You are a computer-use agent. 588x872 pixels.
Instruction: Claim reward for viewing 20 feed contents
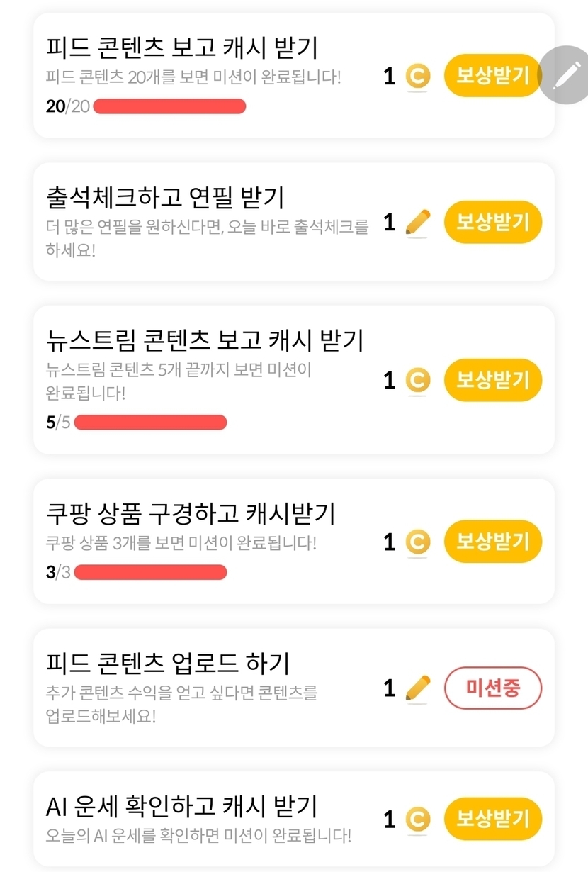pyautogui.click(x=492, y=75)
